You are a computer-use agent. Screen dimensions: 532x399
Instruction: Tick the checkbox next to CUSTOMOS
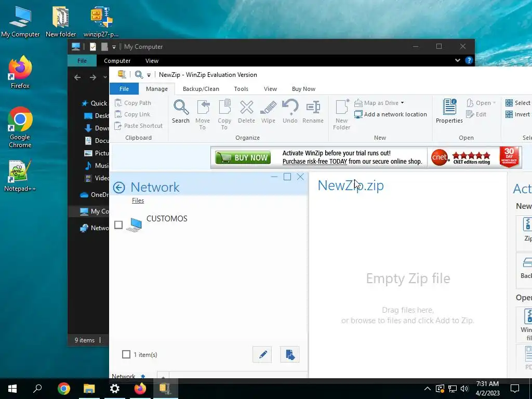pyautogui.click(x=118, y=224)
